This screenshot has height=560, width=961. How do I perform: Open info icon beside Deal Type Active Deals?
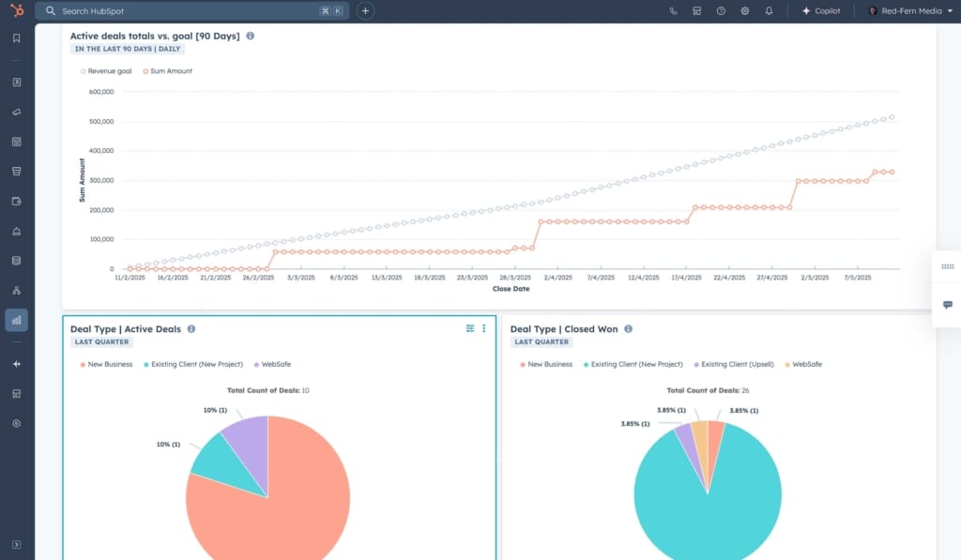191,329
